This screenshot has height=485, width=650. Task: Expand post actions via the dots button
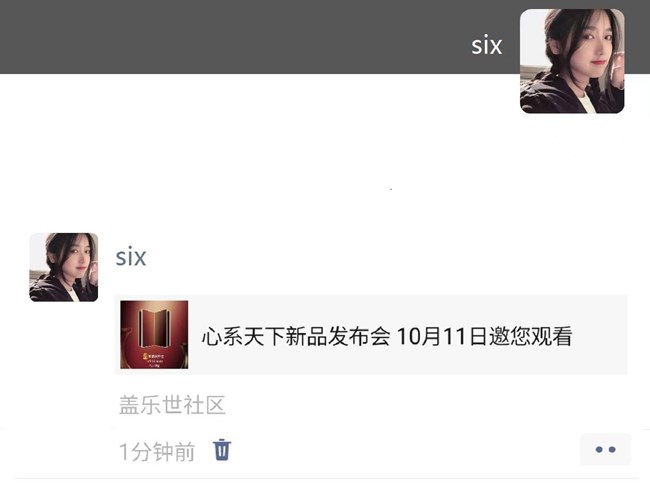[605, 450]
